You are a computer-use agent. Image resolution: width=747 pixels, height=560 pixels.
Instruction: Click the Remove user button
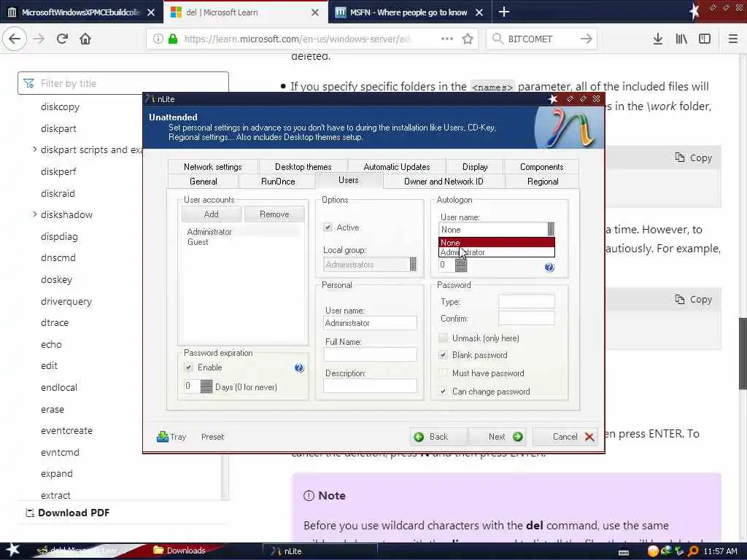(x=274, y=214)
